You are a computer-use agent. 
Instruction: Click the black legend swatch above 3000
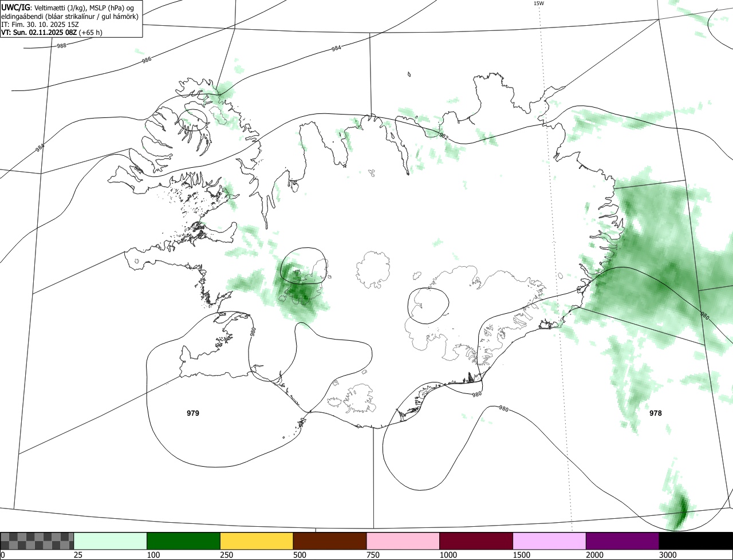coord(696,541)
